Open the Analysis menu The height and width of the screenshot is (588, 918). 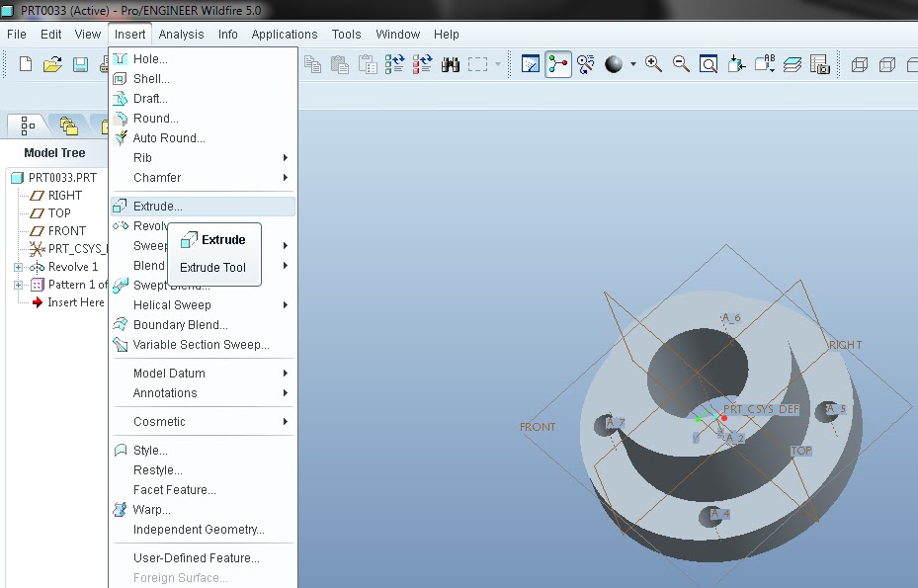click(x=181, y=34)
